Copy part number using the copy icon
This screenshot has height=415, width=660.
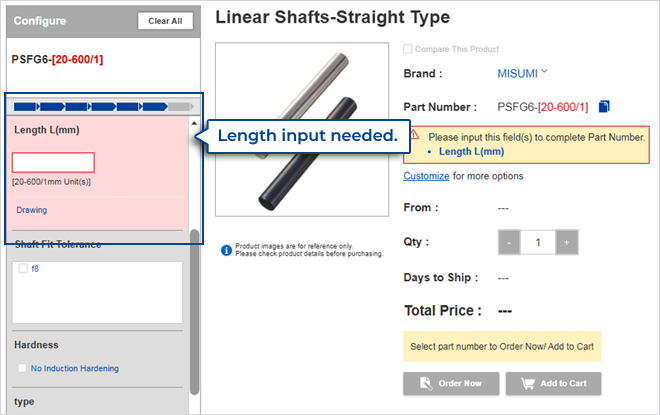[604, 107]
